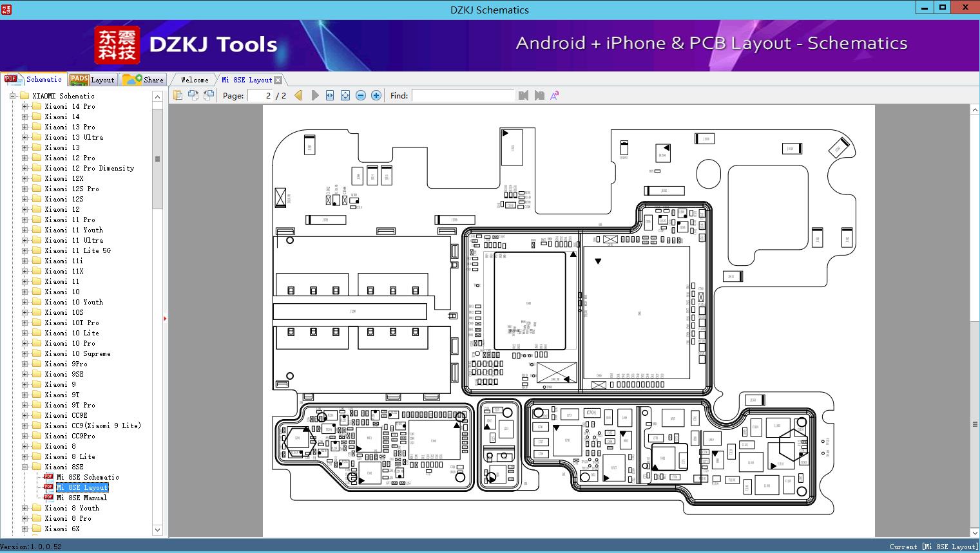Open the Mi 8SE Manual file
Image resolution: width=980 pixels, height=553 pixels.
82,498
